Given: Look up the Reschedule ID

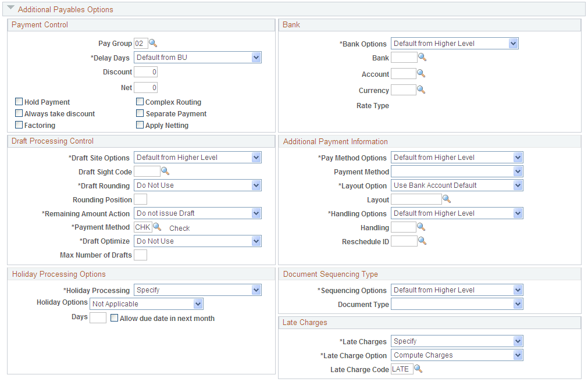Looking at the screenshot, I should point(422,241).
